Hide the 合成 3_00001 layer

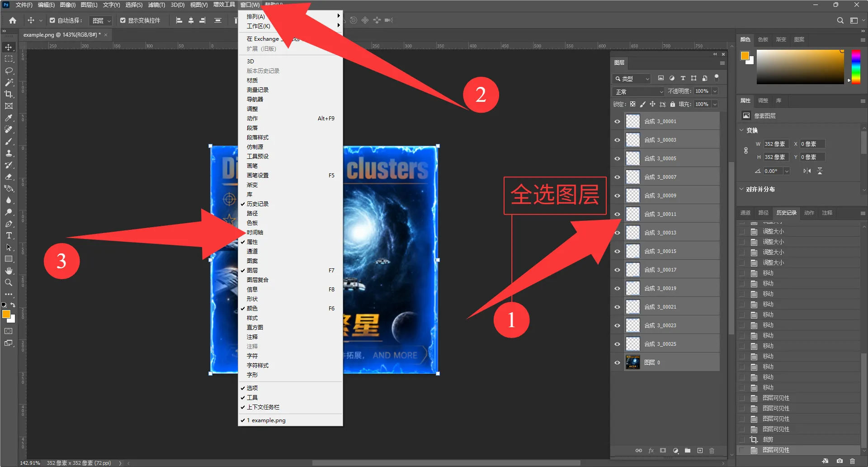(x=617, y=121)
